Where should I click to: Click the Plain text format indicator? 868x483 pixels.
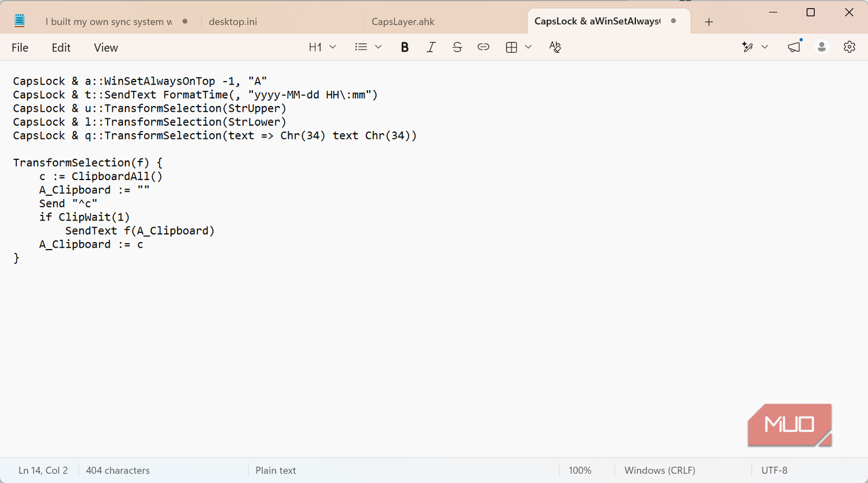(275, 470)
